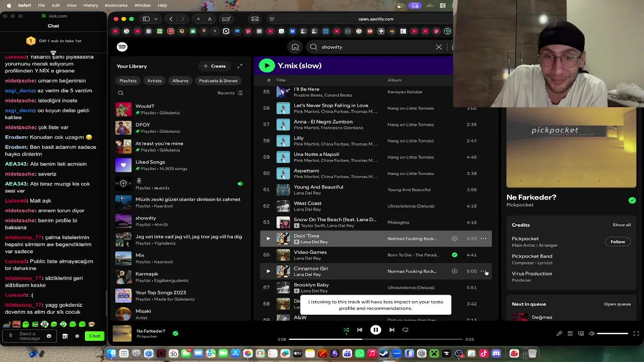The width and height of the screenshot is (644, 362).
Task: Skip to the previous track
Action: (x=360, y=330)
